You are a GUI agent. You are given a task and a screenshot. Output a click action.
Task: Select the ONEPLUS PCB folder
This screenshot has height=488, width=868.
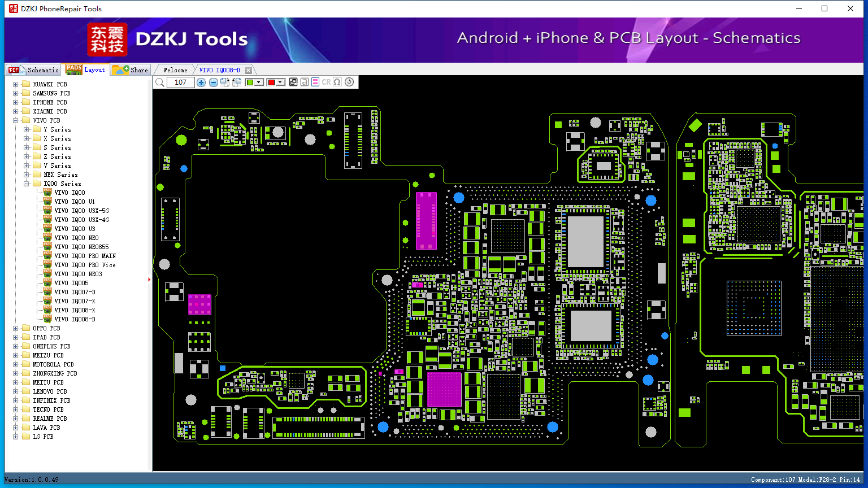51,346
